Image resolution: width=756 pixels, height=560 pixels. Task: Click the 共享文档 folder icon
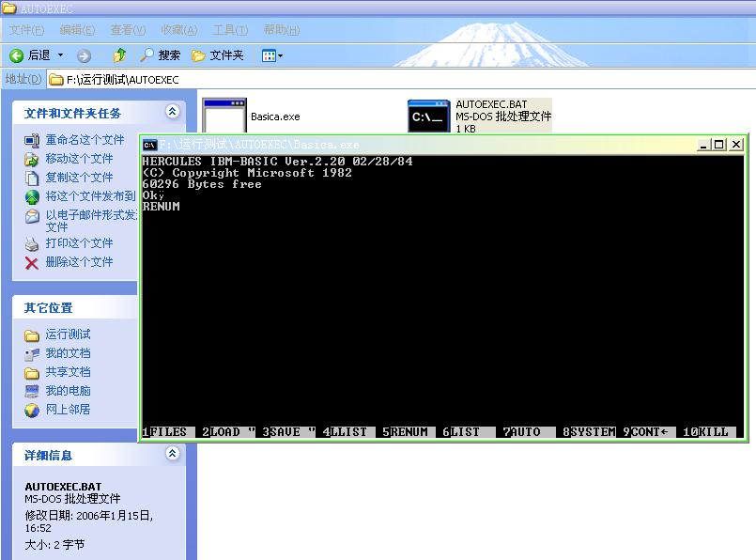[32, 373]
